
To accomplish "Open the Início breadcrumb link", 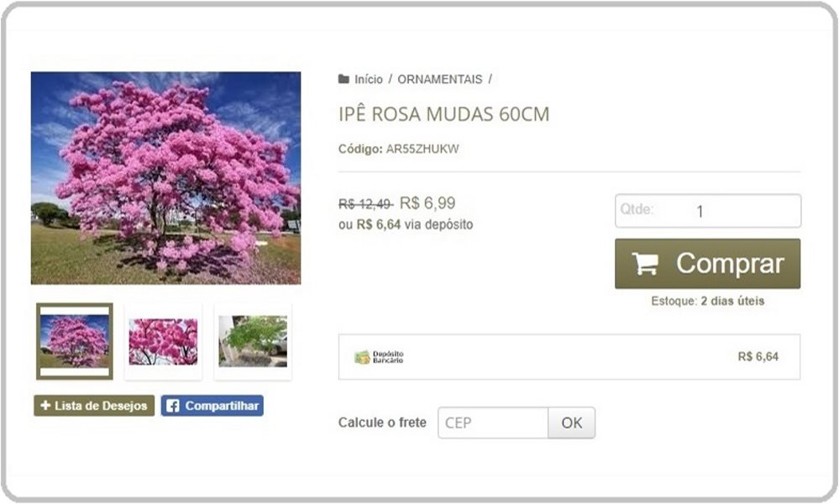I will click(369, 79).
